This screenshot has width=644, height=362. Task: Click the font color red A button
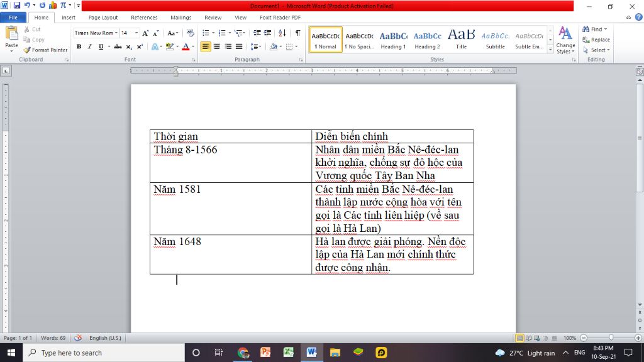coord(186,47)
